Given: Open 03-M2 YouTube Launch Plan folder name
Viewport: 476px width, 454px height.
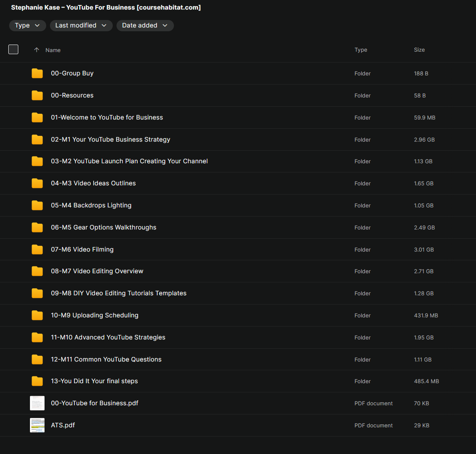Looking at the screenshot, I should pos(129,161).
